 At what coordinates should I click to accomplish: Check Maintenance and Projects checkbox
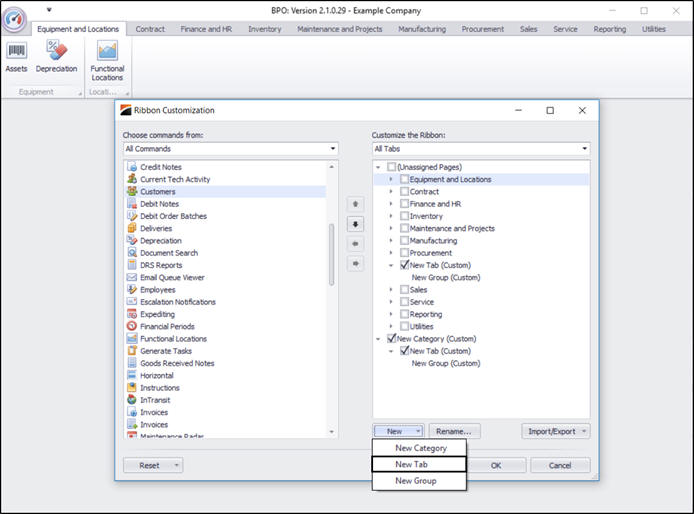click(x=404, y=228)
